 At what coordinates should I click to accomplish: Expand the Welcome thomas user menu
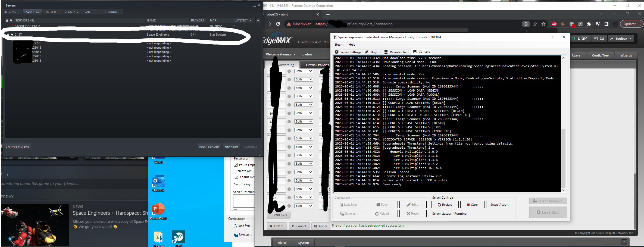click(280, 54)
